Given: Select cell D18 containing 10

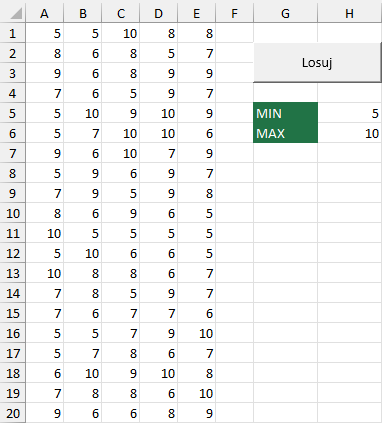Looking at the screenshot, I should click(x=159, y=373).
